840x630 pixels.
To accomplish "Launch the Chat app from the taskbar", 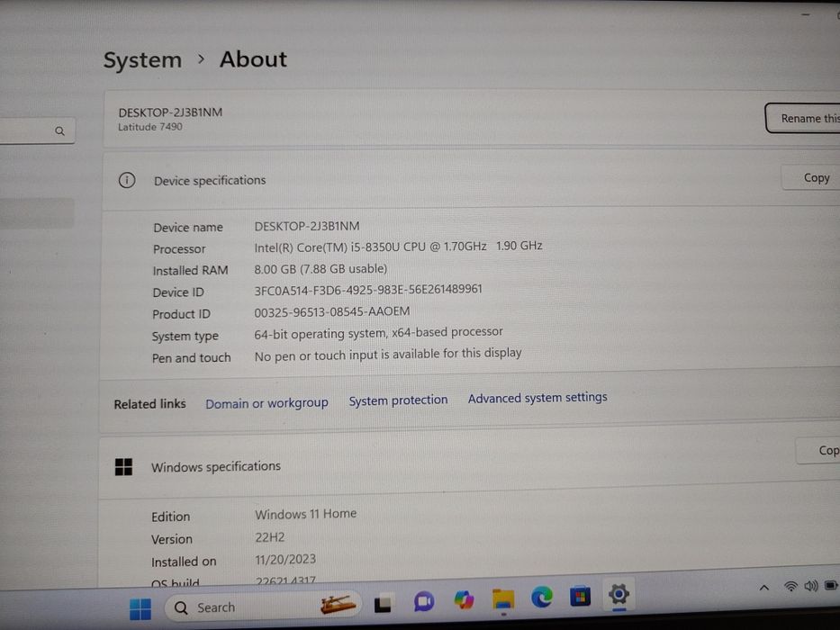I will (424, 601).
